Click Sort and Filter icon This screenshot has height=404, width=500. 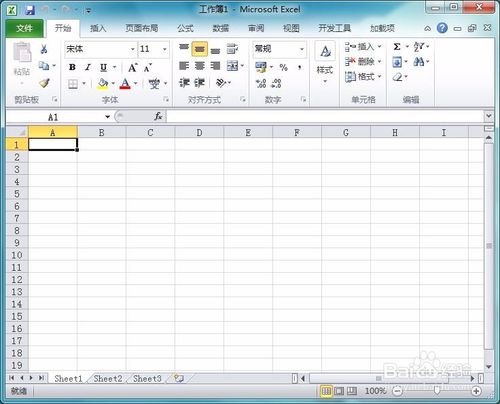tap(419, 47)
